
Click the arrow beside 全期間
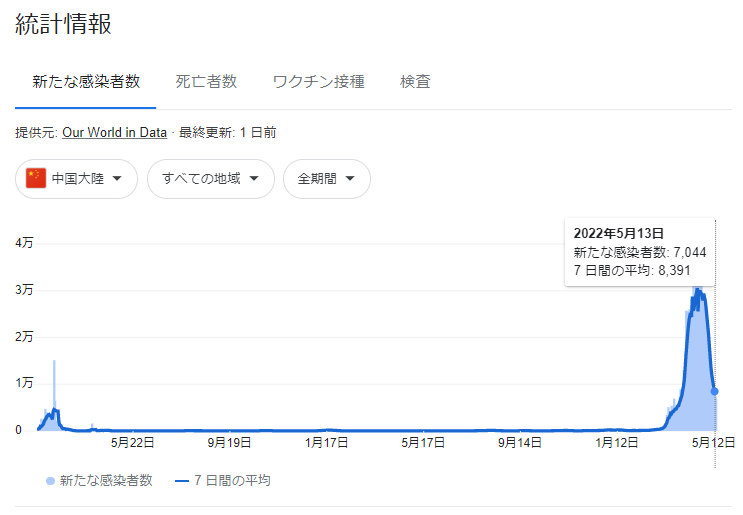tap(350, 179)
